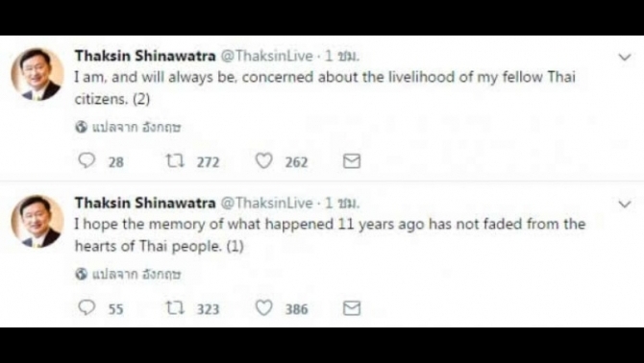This screenshot has width=644, height=363.
Task: Open the globe translation icon on first tweet
Action: coord(82,127)
